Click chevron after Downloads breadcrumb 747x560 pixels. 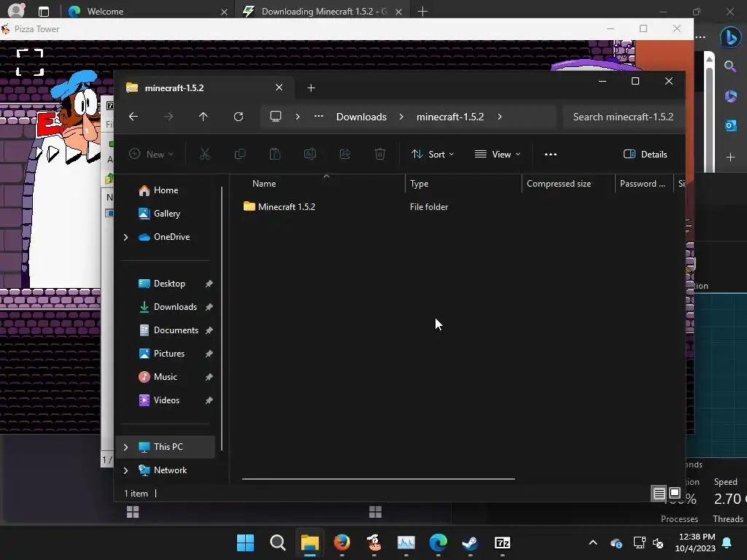401,117
